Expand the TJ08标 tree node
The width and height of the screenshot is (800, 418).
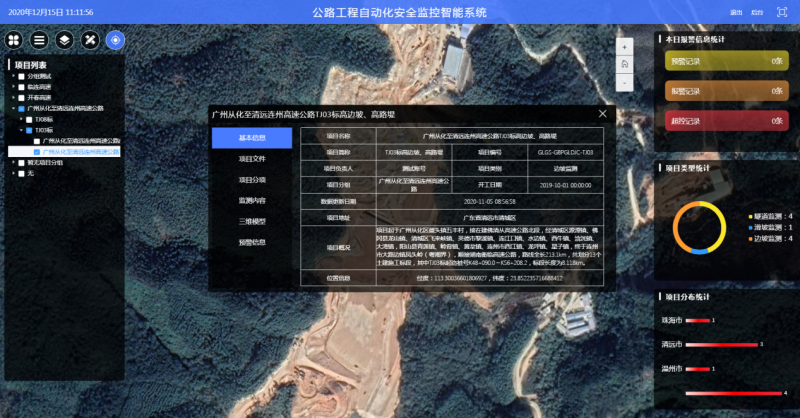click(21, 119)
